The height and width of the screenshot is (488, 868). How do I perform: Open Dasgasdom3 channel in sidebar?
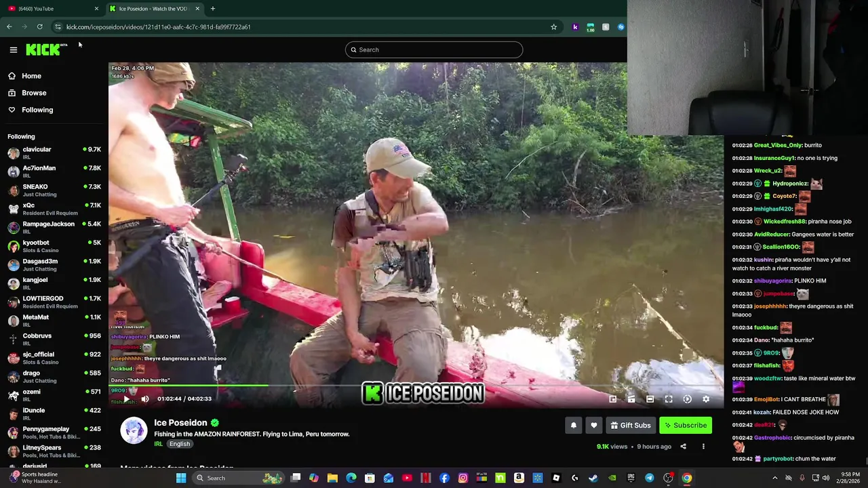tap(54, 264)
